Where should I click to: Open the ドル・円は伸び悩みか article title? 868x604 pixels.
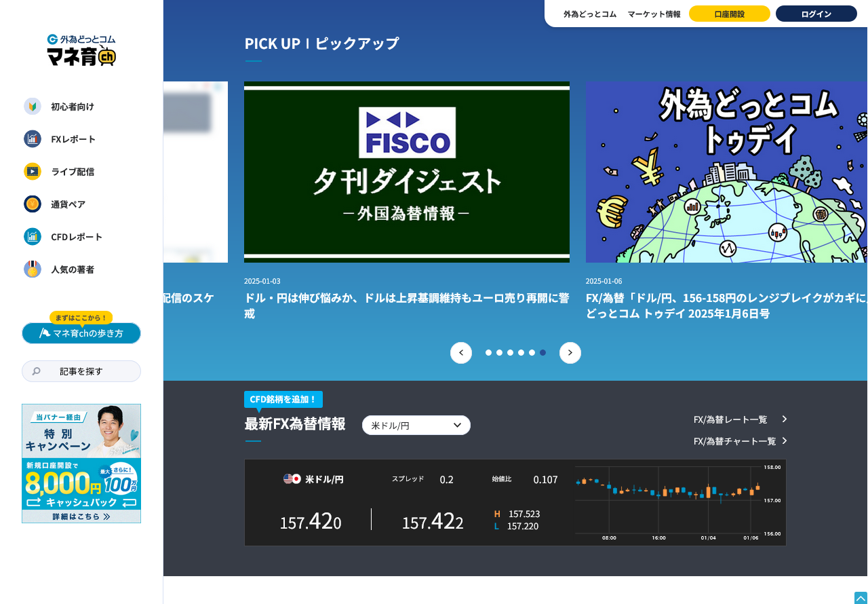[x=407, y=306]
